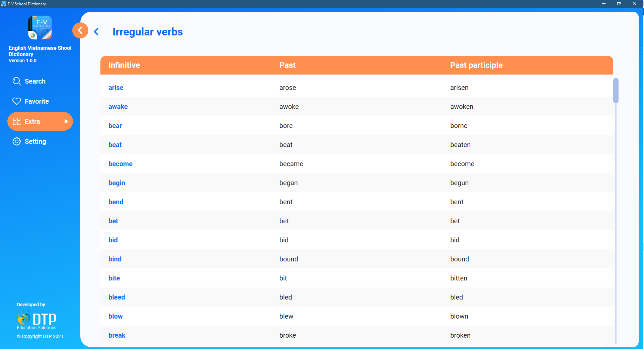The image size is (644, 349).
Task: Click the magnifier Search icon in sidebar
Action: [16, 81]
